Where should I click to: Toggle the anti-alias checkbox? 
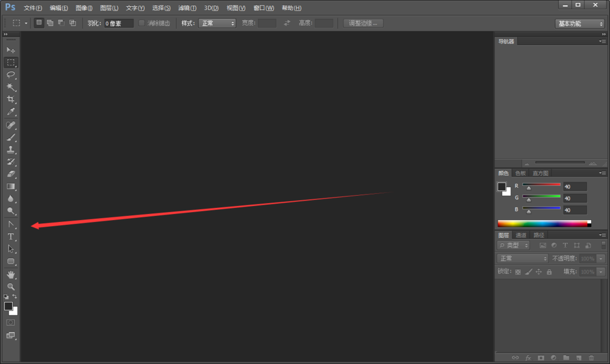[x=142, y=23]
